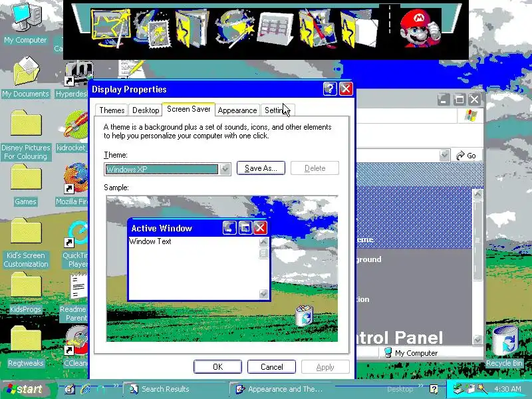The width and height of the screenshot is (532, 399).
Task: Expand Desktop toolbar overflow chevron on taskbar
Action: coord(422,386)
